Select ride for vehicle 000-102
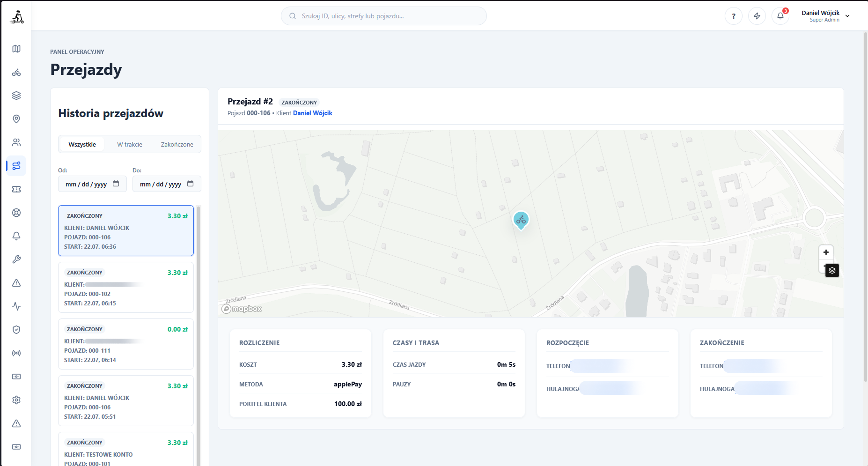This screenshot has width=868, height=466. (x=126, y=287)
